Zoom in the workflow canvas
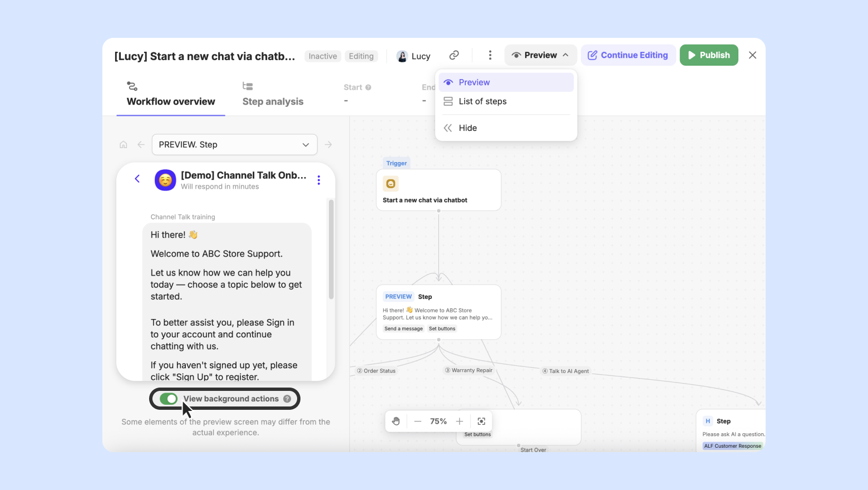This screenshot has width=868, height=490. click(x=460, y=422)
